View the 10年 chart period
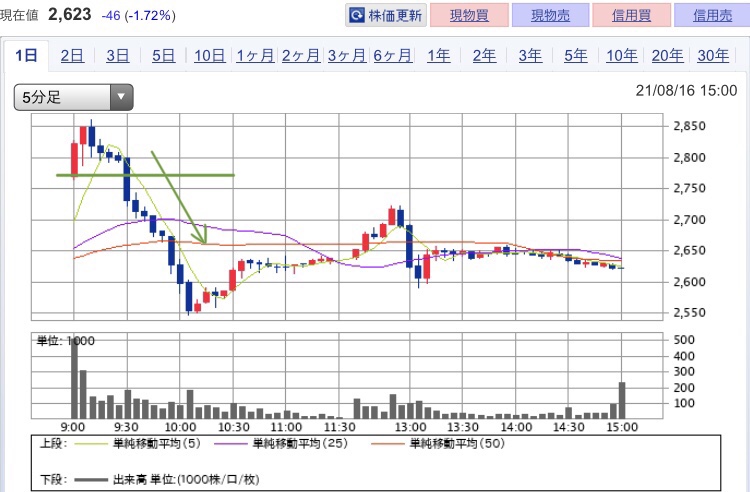 [621, 56]
